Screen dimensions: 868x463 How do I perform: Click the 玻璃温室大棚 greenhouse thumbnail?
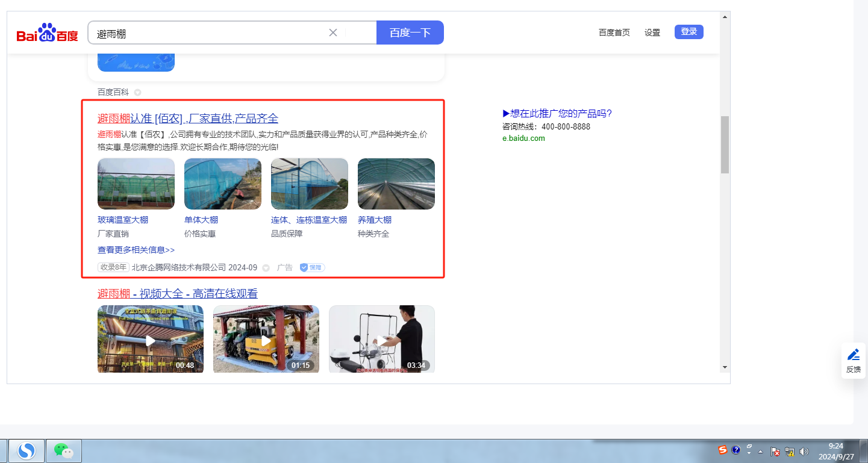pyautogui.click(x=136, y=184)
